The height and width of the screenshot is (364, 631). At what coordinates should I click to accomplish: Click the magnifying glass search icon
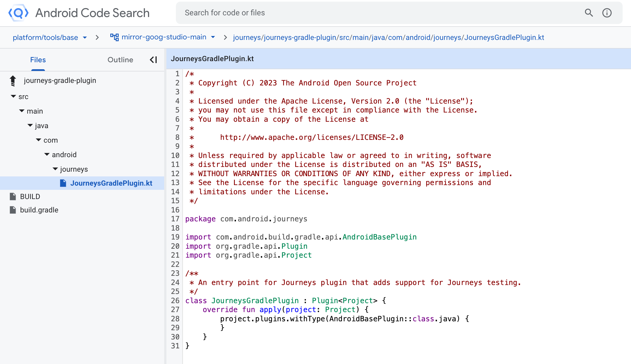click(x=589, y=13)
